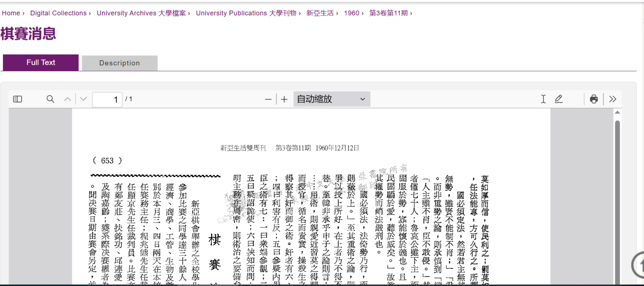Open the 自动缩放 zoom level dropdown
The image size is (644, 286).
[x=331, y=99]
